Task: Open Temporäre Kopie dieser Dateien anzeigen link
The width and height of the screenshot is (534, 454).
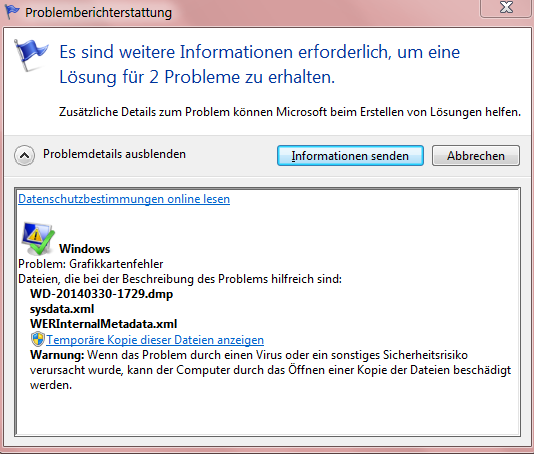Action: 155,340
